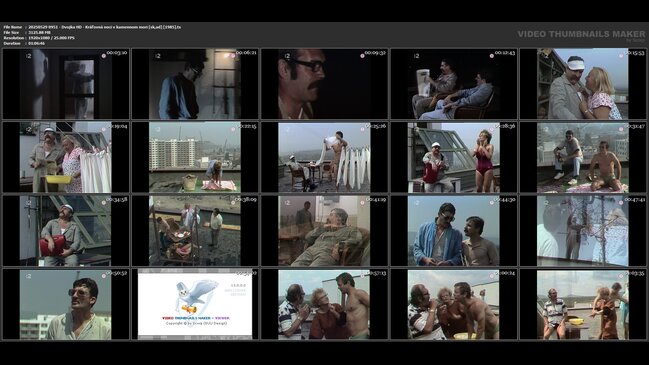The height and width of the screenshot is (365, 649).
Task: Select the newspaper reading scene at 00:12:43
Action: (454, 84)
